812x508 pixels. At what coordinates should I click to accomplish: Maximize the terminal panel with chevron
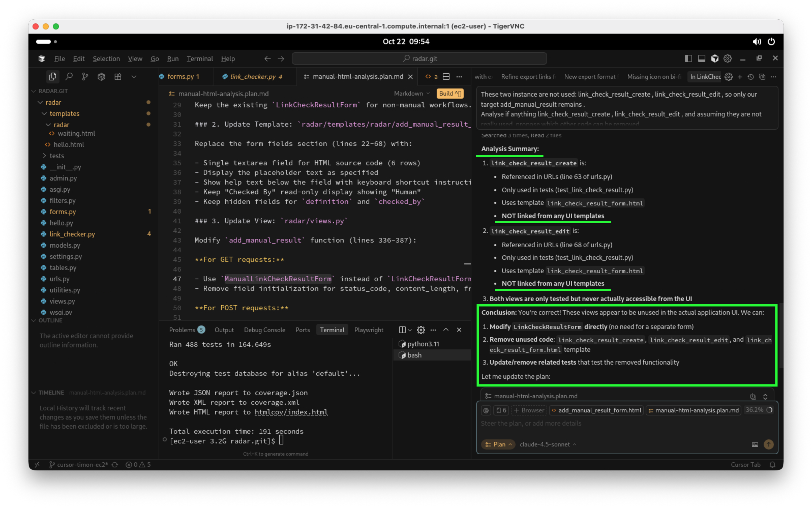coord(446,330)
